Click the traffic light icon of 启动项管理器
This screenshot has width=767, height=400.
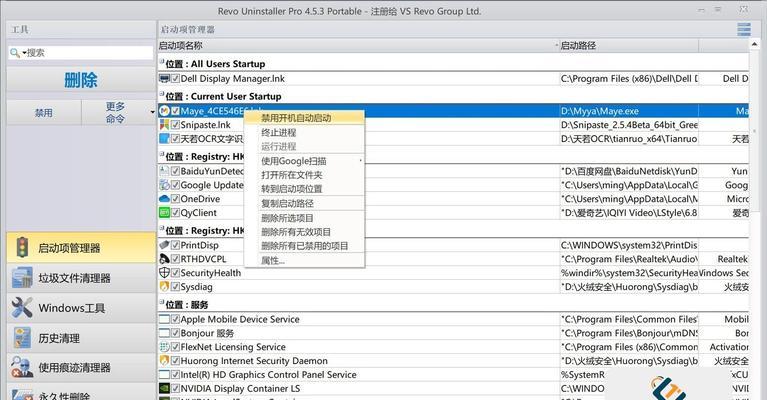(x=22, y=247)
